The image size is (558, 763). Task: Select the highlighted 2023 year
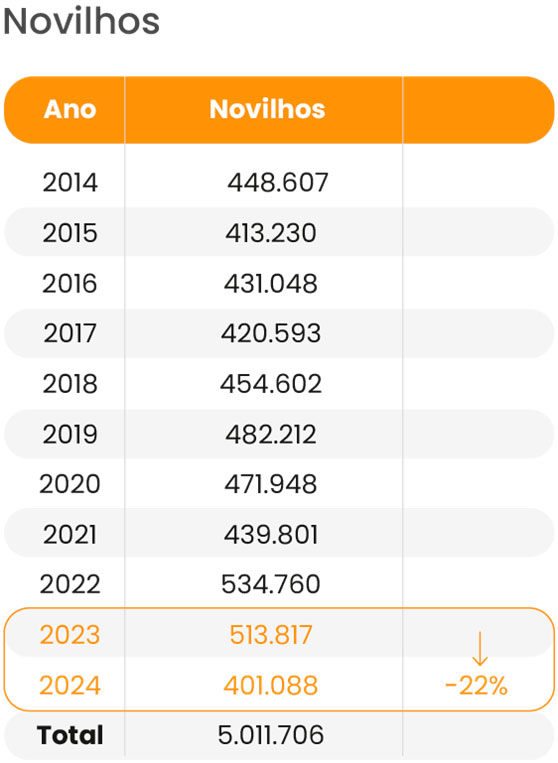[70, 635]
